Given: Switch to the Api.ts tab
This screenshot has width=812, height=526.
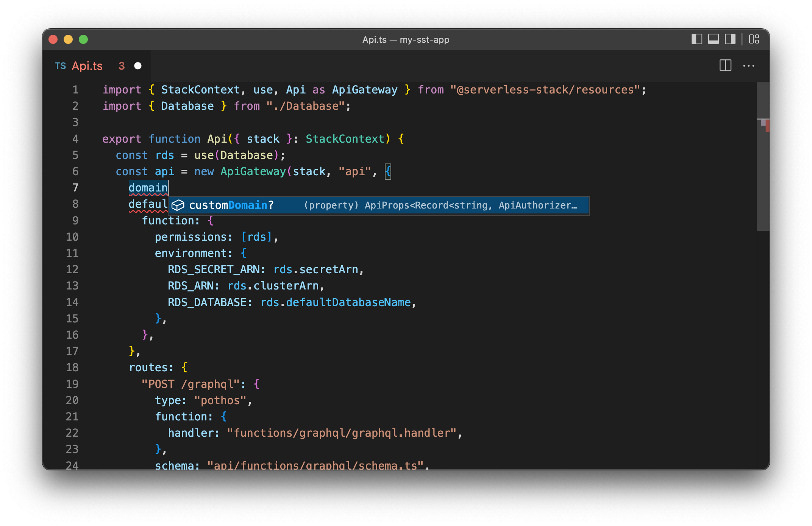Looking at the screenshot, I should 87,65.
